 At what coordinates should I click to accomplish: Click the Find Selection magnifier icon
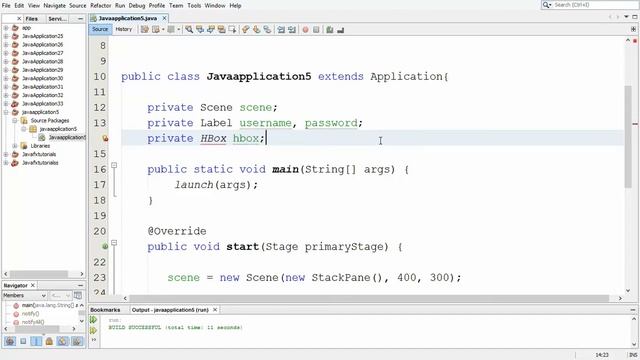[189, 29]
